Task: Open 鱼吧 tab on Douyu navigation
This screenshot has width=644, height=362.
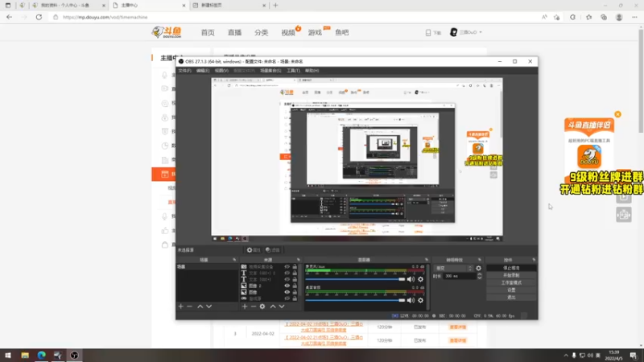Action: point(341,32)
